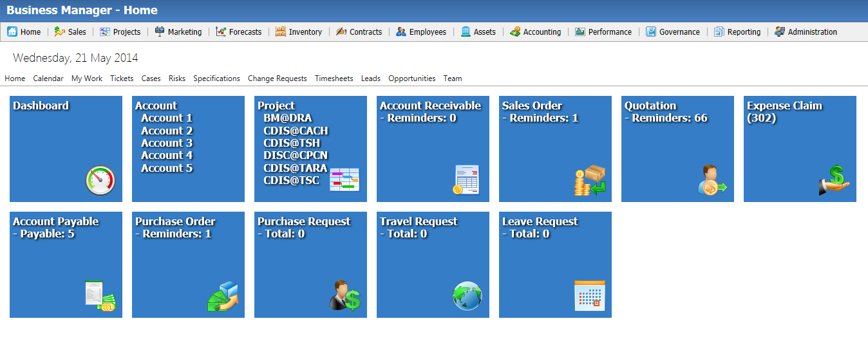Open the CDIS@TARA project
The width and height of the screenshot is (868, 350).
pos(296,169)
